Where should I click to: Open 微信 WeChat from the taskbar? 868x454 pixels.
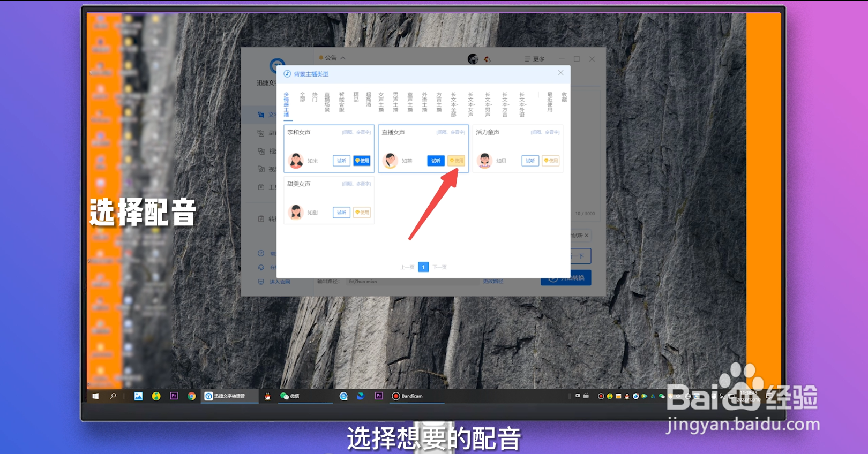pyautogui.click(x=289, y=396)
